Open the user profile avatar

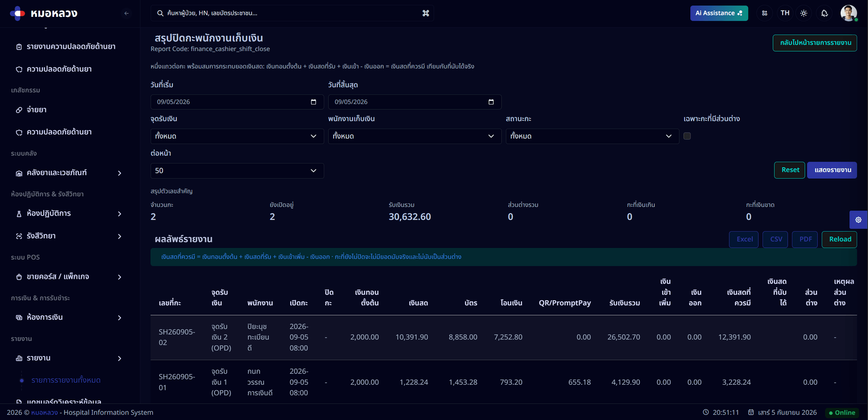[849, 13]
